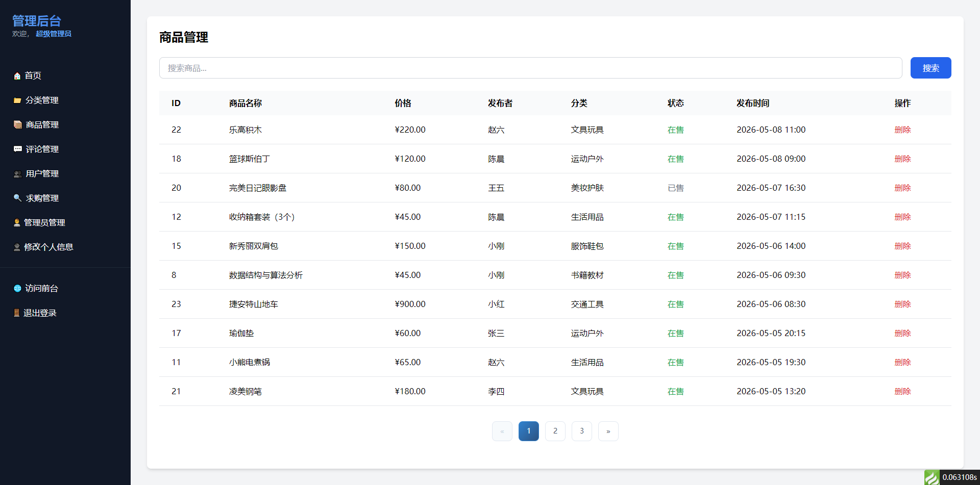The image size is (980, 485).
Task: Click the 超级管理员 username link
Action: point(54,34)
